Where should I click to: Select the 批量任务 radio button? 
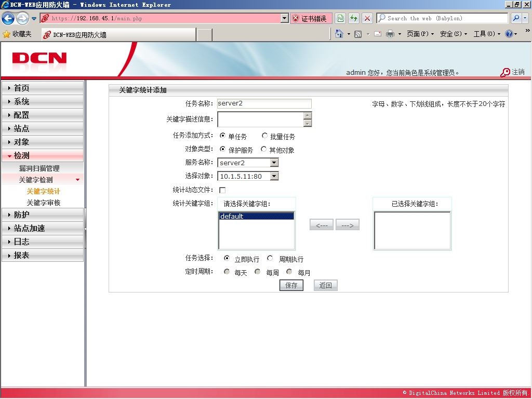tap(264, 136)
